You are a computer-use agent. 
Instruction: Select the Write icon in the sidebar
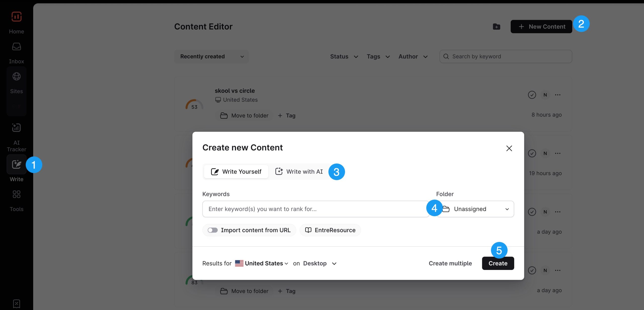[16, 164]
